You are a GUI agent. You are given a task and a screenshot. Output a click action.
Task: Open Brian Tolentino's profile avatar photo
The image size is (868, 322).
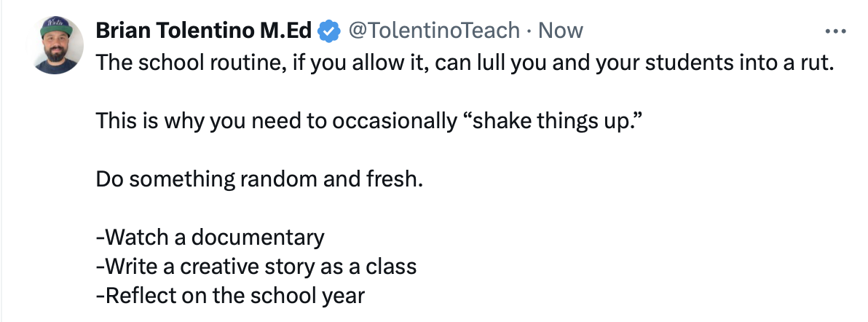[59, 44]
